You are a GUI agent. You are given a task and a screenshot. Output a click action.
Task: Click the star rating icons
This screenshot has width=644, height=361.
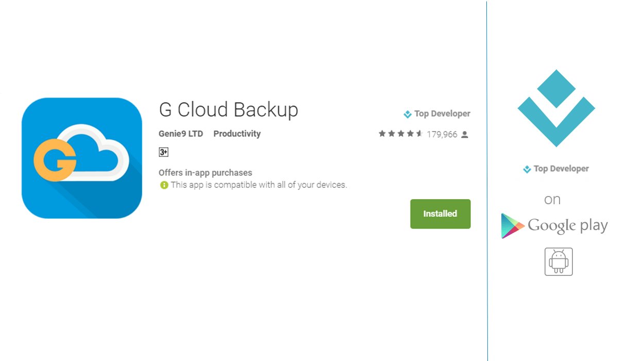pyautogui.click(x=400, y=134)
